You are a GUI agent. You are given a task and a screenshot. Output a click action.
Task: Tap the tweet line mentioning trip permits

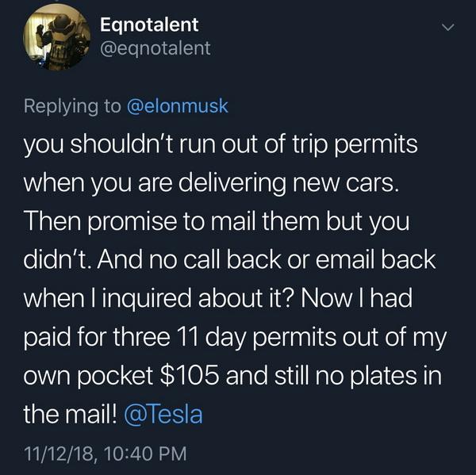(221, 145)
